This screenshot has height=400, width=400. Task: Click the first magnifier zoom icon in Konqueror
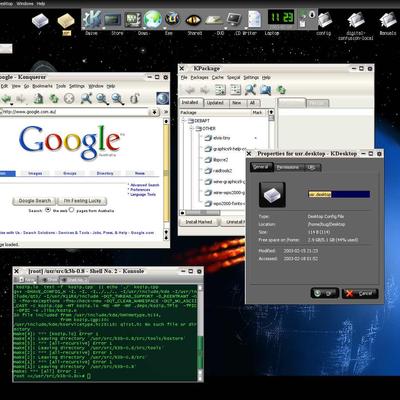pyautogui.click(x=102, y=99)
